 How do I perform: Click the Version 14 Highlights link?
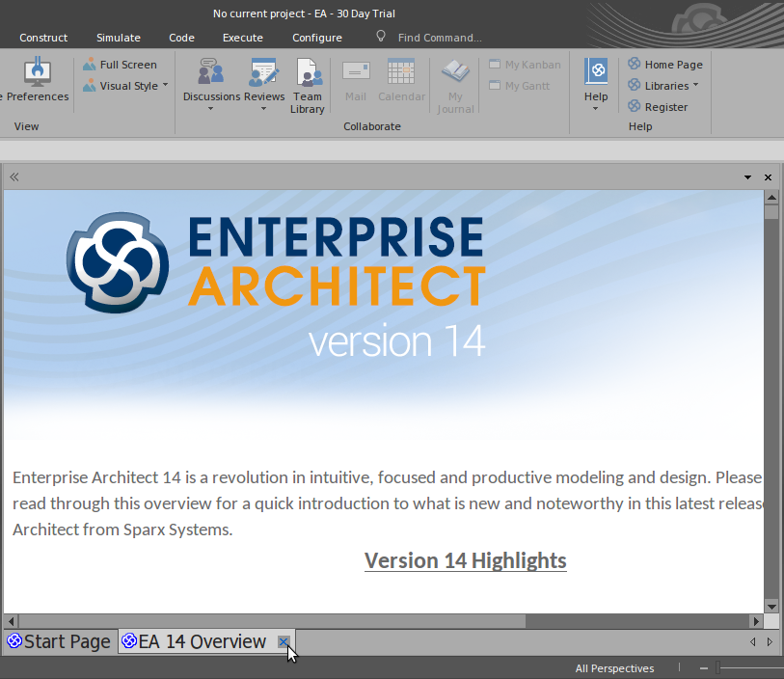pyautogui.click(x=465, y=560)
